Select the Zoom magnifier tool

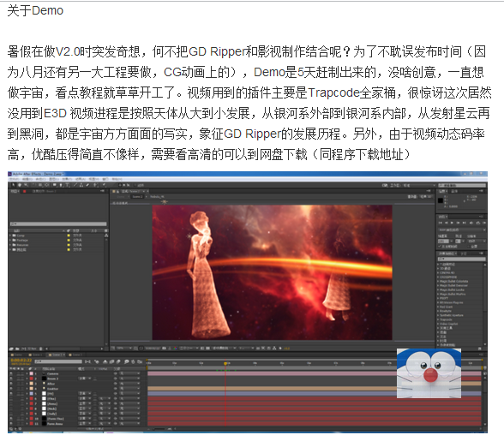[26, 185]
